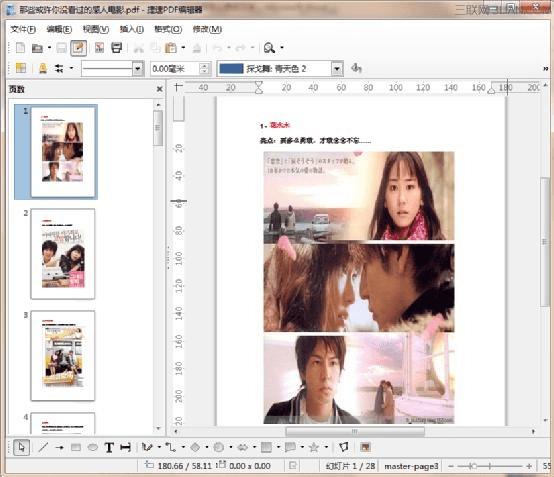Open the 格式(O) menu
This screenshot has height=477, width=554.
168,29
